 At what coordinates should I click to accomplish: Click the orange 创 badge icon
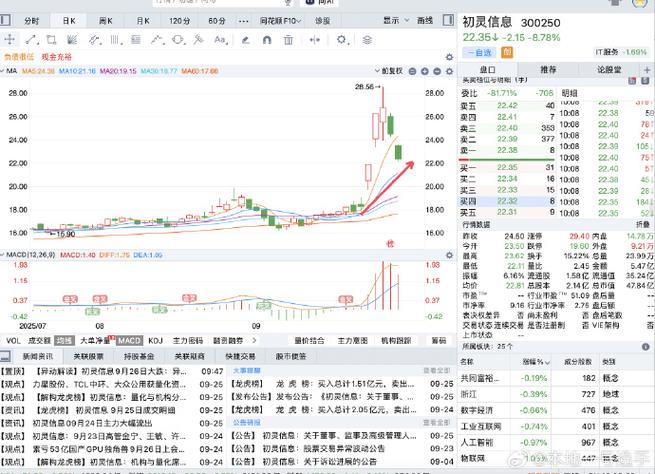507,52
